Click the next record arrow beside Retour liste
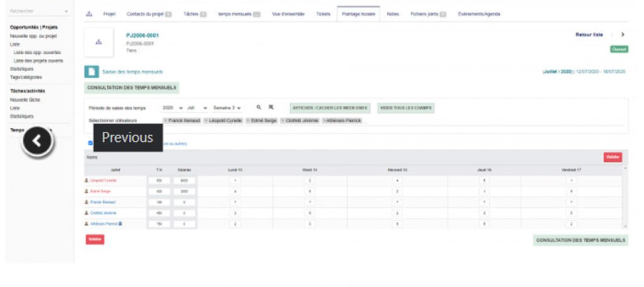The image size is (644, 287). pos(623,35)
